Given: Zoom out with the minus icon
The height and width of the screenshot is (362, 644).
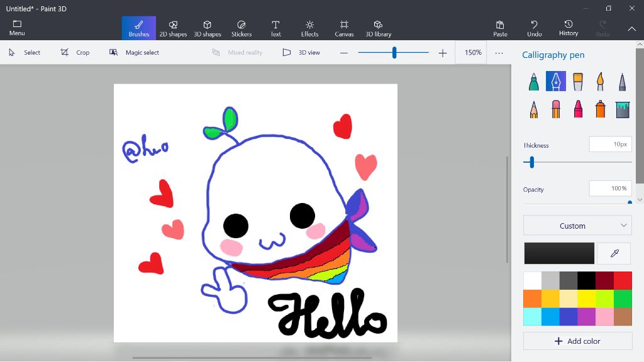Looking at the screenshot, I should [x=344, y=53].
